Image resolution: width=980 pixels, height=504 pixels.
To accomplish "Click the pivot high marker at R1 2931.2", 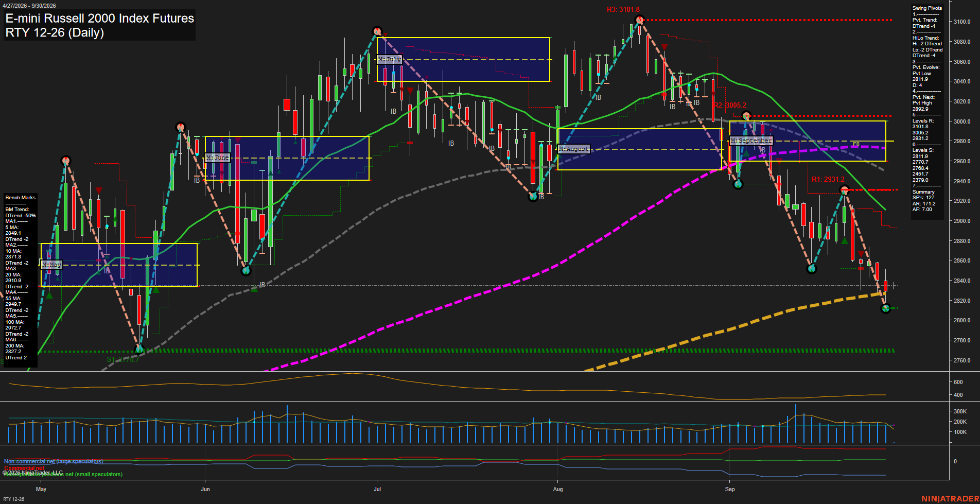I will pos(844,190).
